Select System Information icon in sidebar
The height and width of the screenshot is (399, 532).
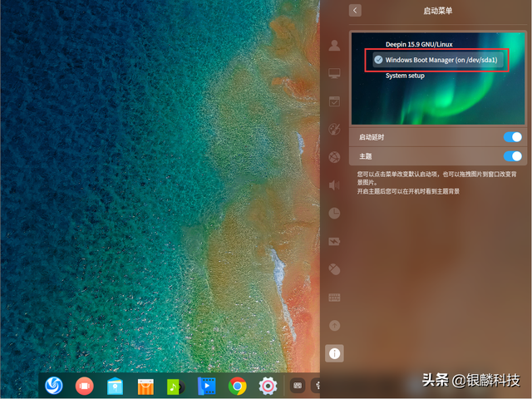(334, 353)
